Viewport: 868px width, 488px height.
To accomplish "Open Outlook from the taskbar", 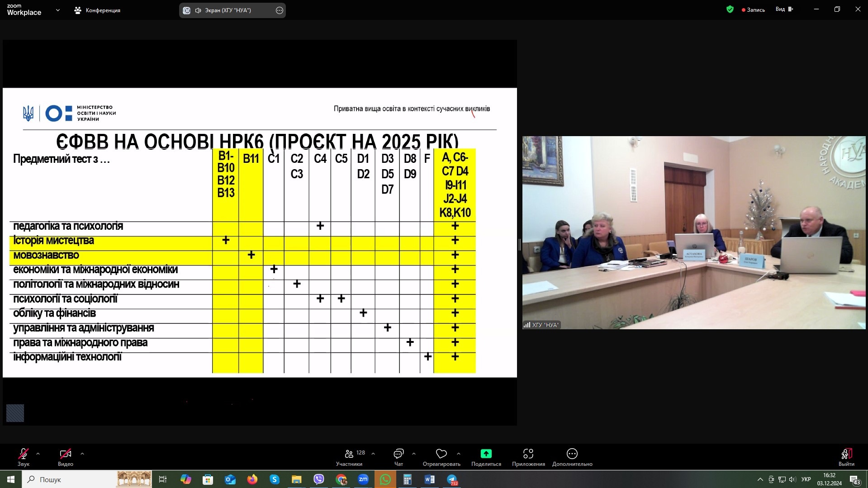I will 230,479.
